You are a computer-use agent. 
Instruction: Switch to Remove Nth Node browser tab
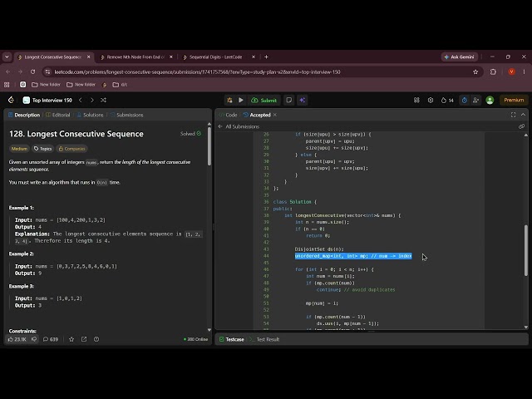point(135,57)
